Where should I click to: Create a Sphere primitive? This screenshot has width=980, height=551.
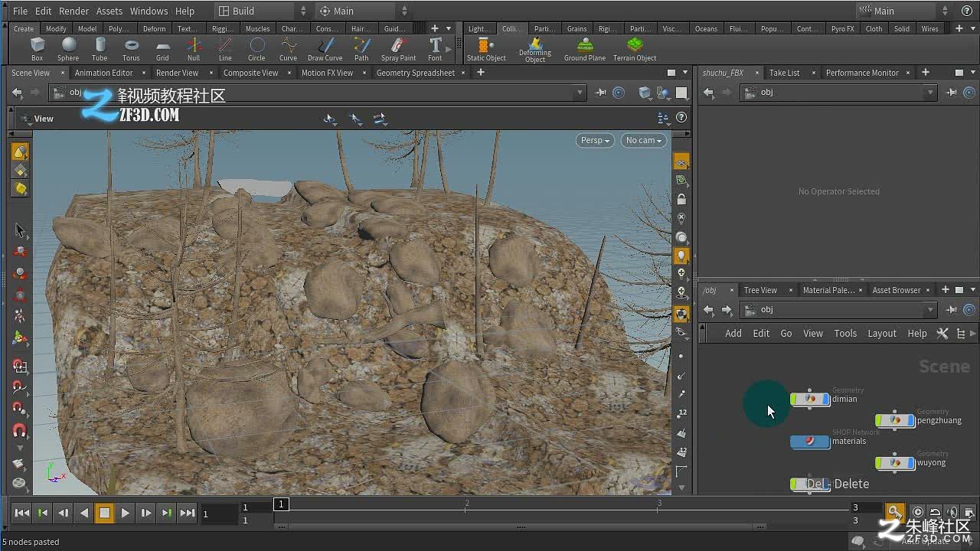coord(68,50)
